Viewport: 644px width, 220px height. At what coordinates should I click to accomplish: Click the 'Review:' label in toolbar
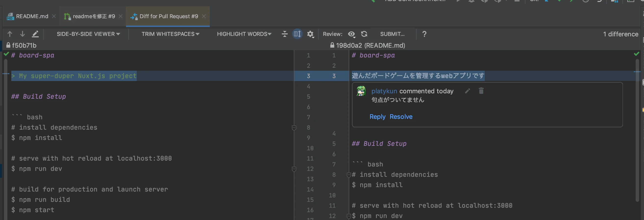pyautogui.click(x=333, y=34)
